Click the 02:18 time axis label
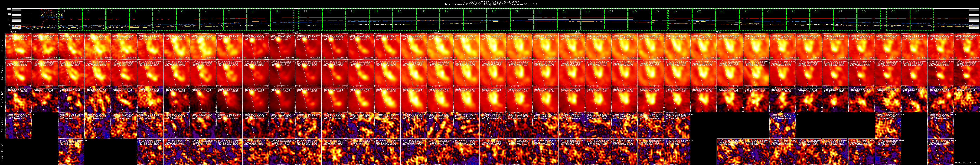The image size is (980, 165). [x=296, y=32]
